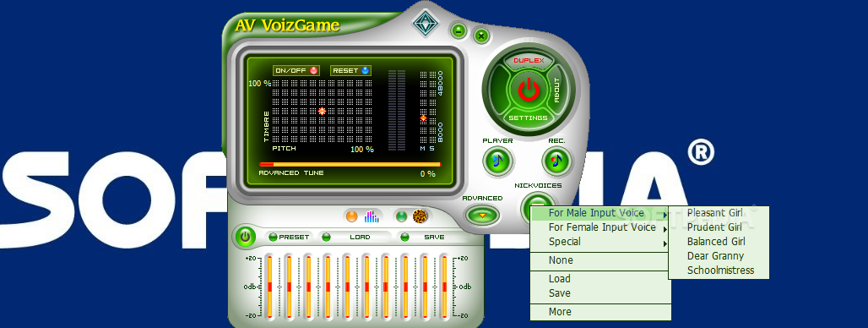Viewport: 868px width, 328px height.
Task: Expand For Male Input Voice submenu
Action: pyautogui.click(x=600, y=213)
